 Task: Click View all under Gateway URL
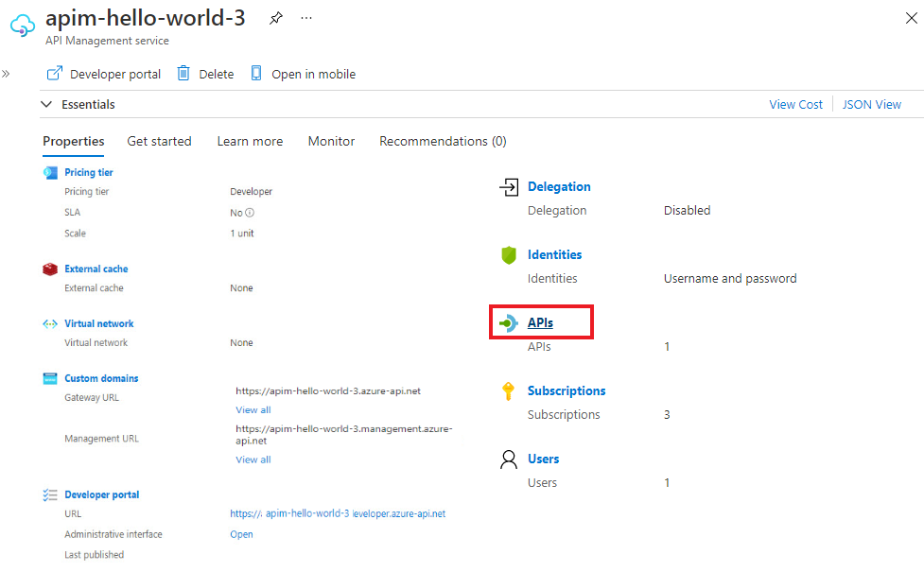pos(253,410)
